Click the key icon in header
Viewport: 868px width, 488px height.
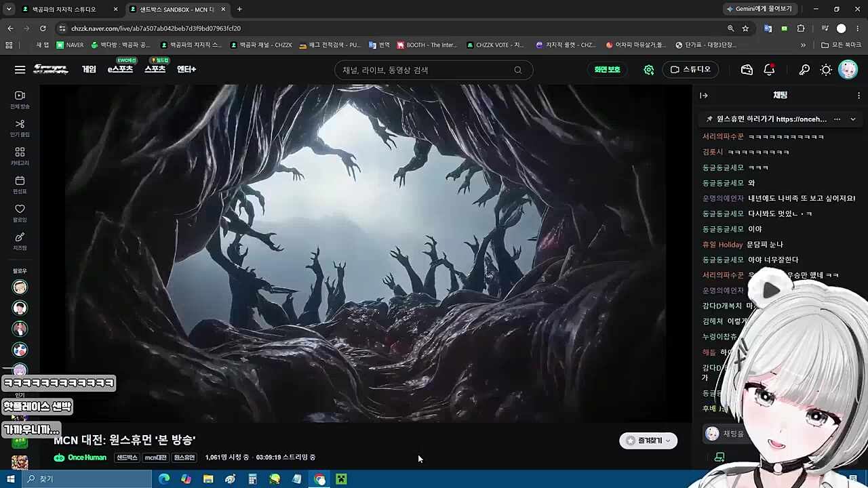(x=804, y=70)
